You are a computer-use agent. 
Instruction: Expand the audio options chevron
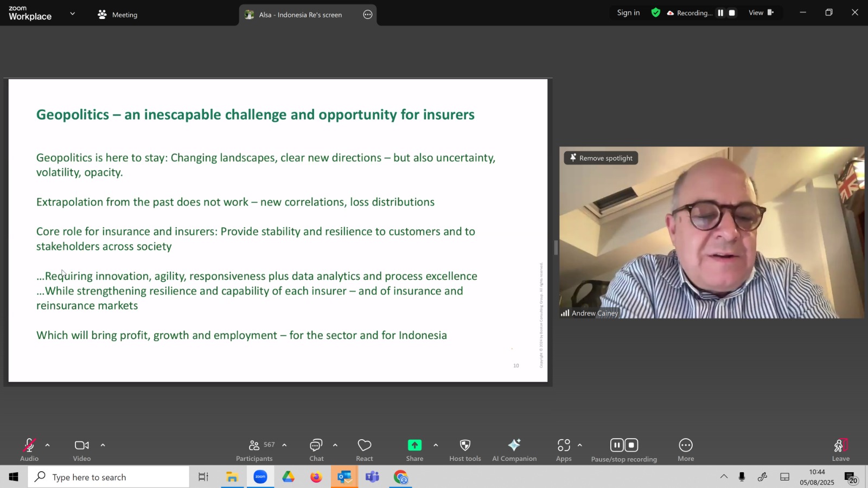point(48,445)
